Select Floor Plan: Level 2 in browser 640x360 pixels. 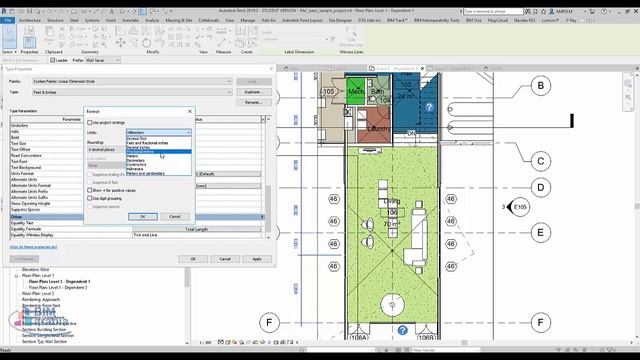click(x=38, y=293)
